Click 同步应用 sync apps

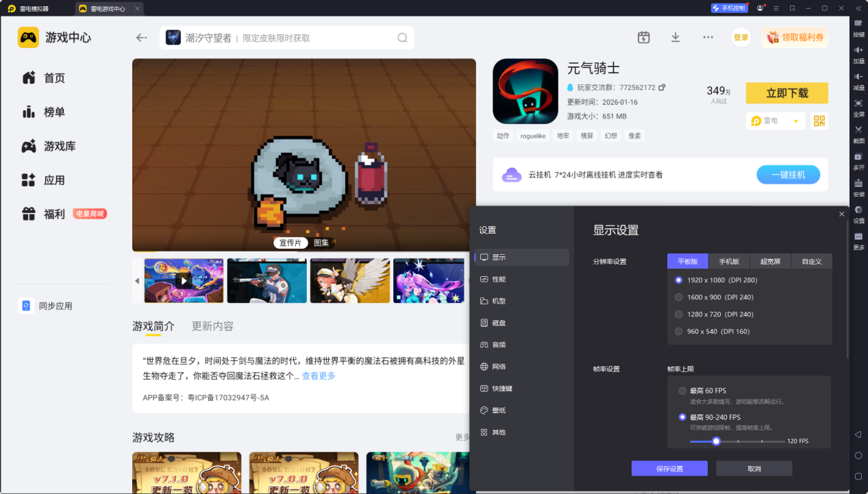pos(45,306)
